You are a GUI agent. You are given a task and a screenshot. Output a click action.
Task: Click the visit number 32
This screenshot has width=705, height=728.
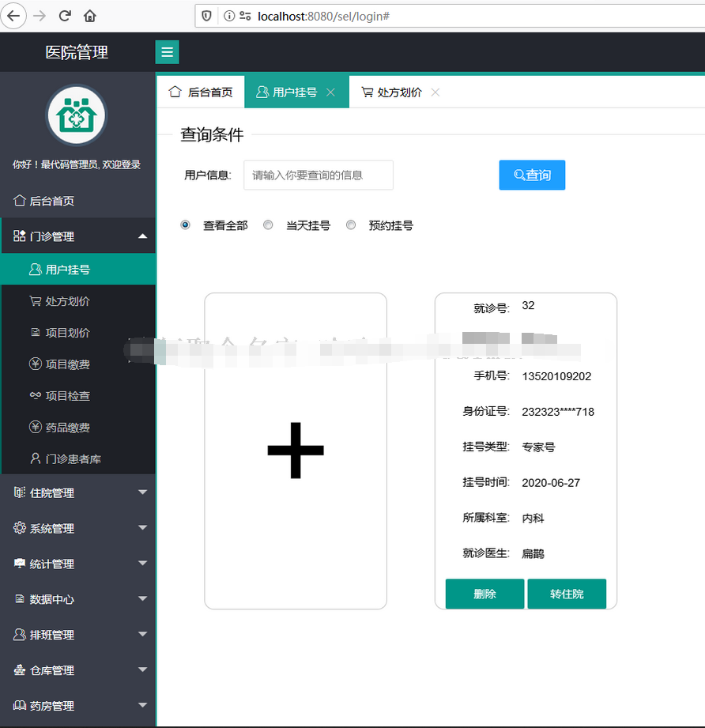[x=528, y=305]
